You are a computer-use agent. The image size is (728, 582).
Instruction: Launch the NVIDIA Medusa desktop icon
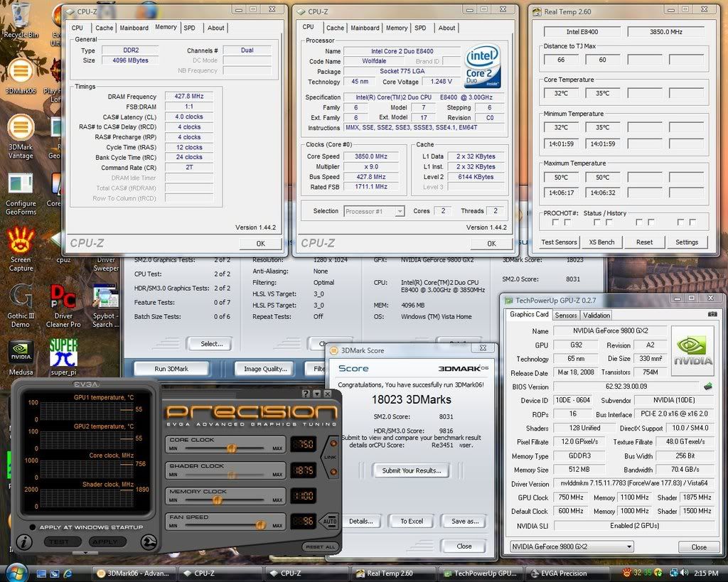21,357
